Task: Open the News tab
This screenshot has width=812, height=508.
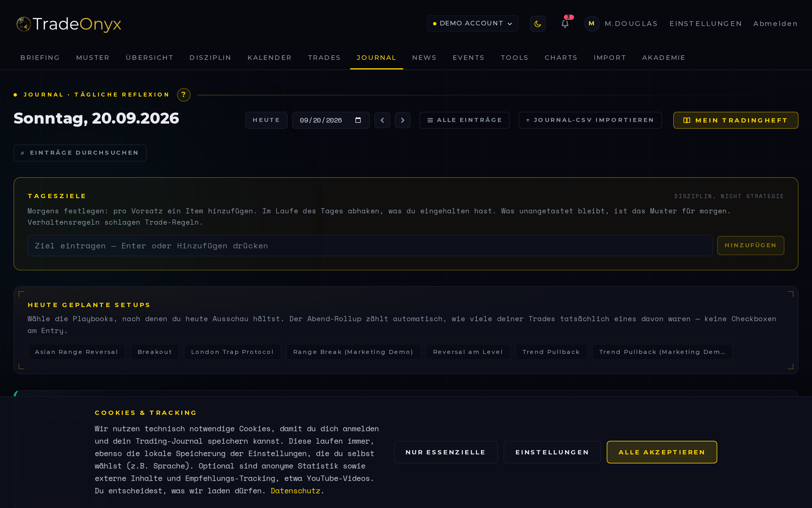Action: click(x=424, y=58)
